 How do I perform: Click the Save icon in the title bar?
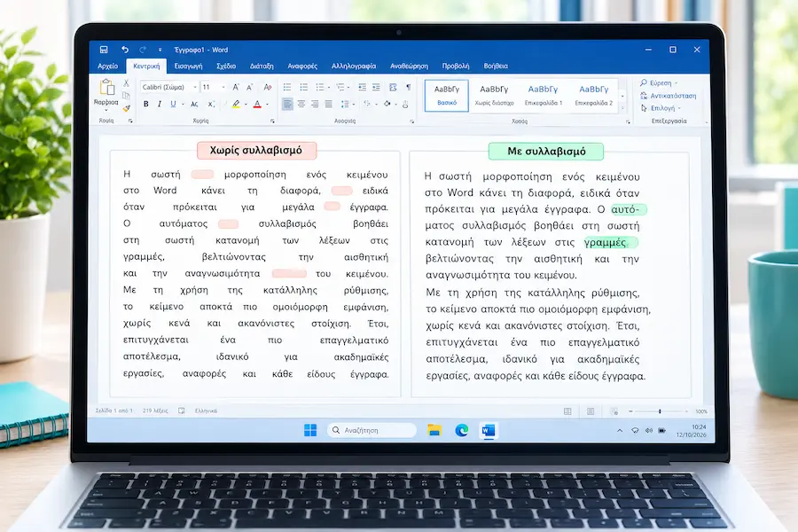pos(104,50)
